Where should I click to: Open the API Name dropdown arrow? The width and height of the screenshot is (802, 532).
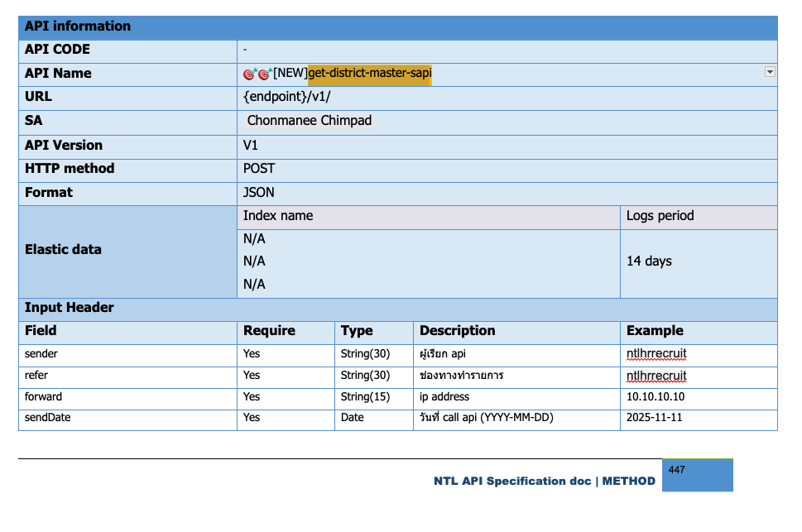click(770, 72)
